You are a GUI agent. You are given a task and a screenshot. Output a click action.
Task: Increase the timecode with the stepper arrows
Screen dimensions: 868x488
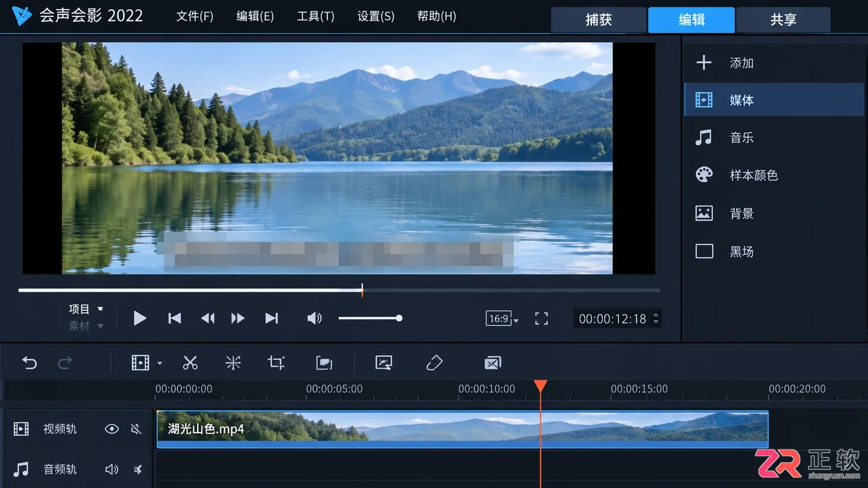tap(656, 314)
